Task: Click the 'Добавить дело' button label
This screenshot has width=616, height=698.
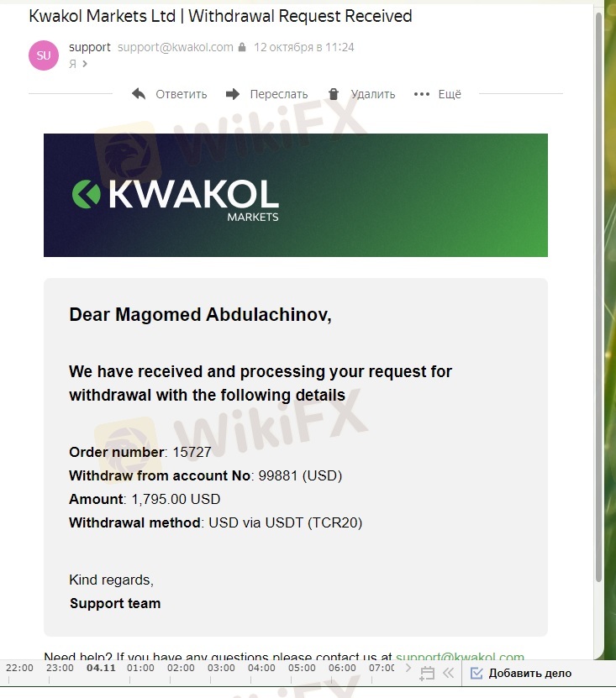Action: (x=529, y=673)
